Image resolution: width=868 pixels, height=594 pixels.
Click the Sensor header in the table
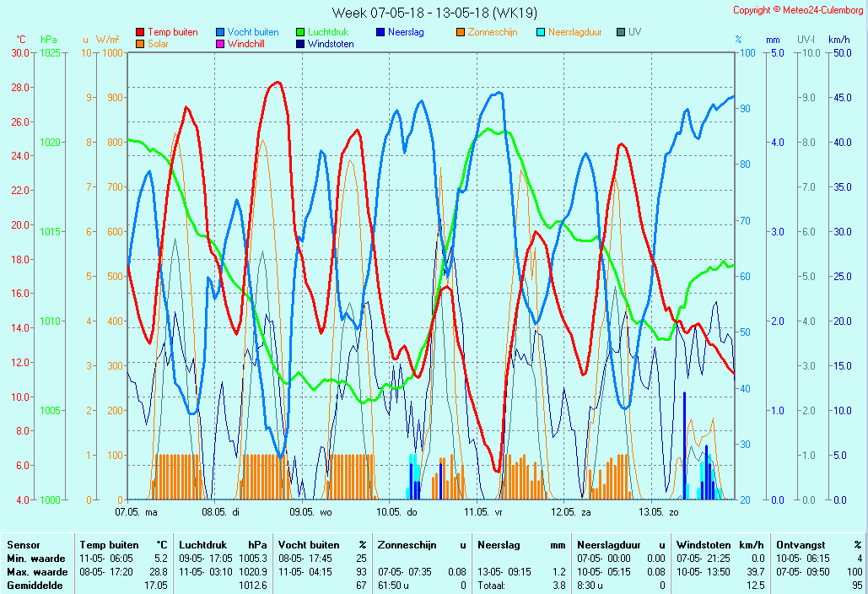point(23,545)
